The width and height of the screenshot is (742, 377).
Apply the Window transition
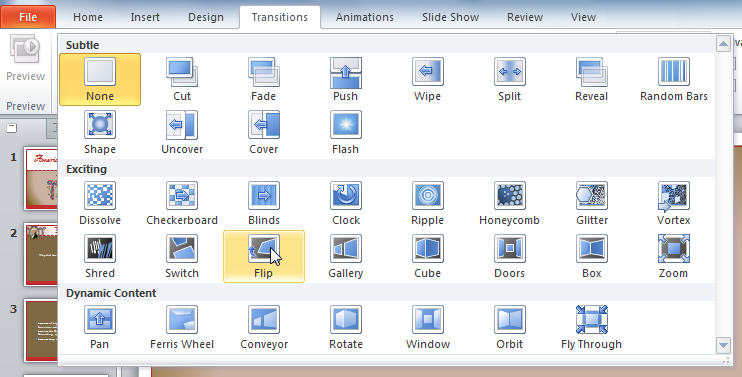[x=427, y=327]
